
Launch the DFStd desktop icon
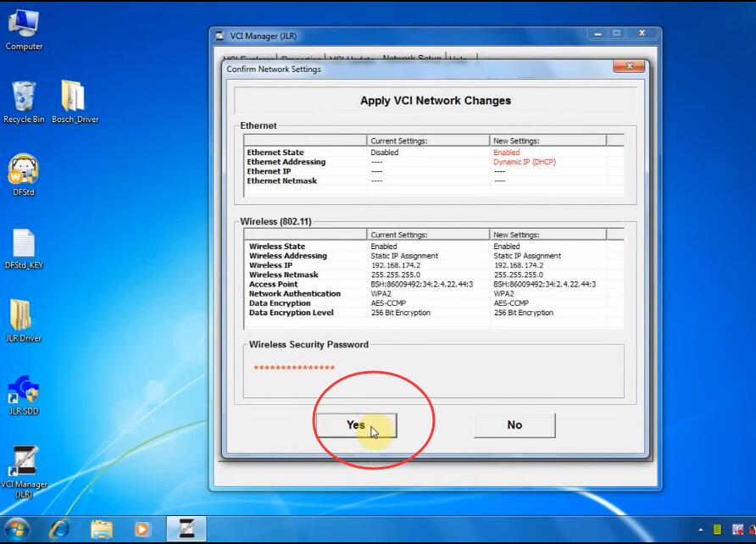(x=24, y=175)
